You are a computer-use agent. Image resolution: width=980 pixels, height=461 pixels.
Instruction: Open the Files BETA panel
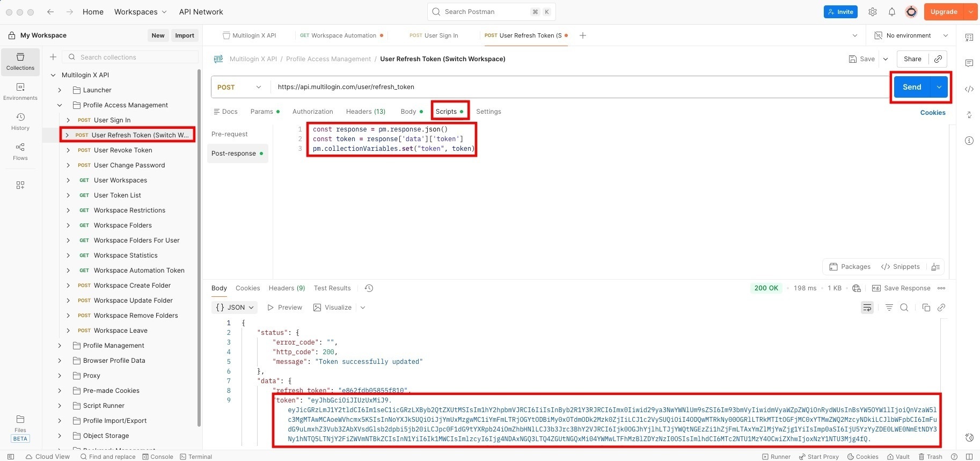(x=20, y=428)
